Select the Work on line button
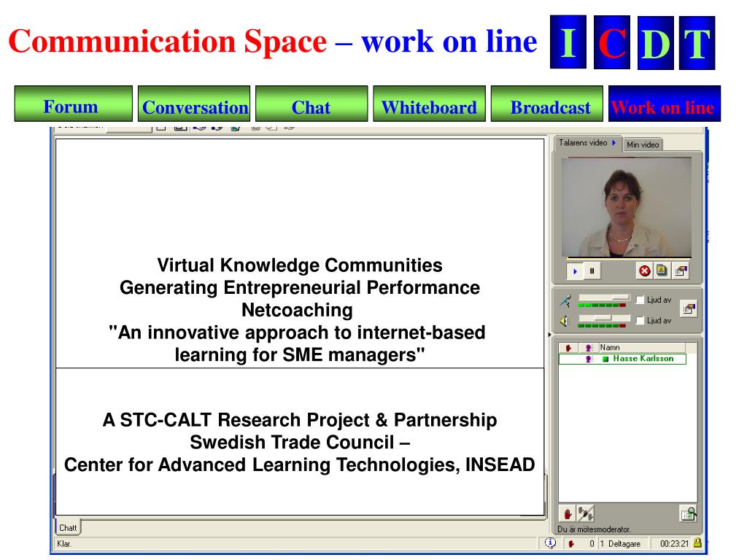This screenshot has height=560, width=747. [665, 104]
